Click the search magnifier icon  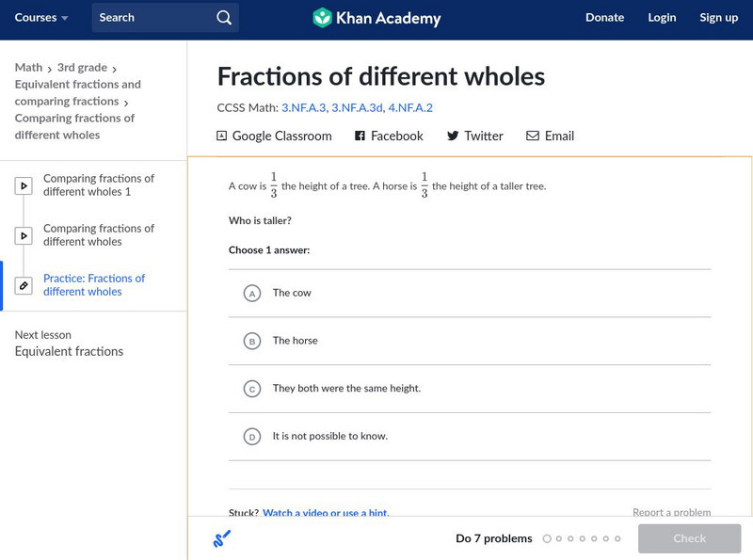(223, 18)
